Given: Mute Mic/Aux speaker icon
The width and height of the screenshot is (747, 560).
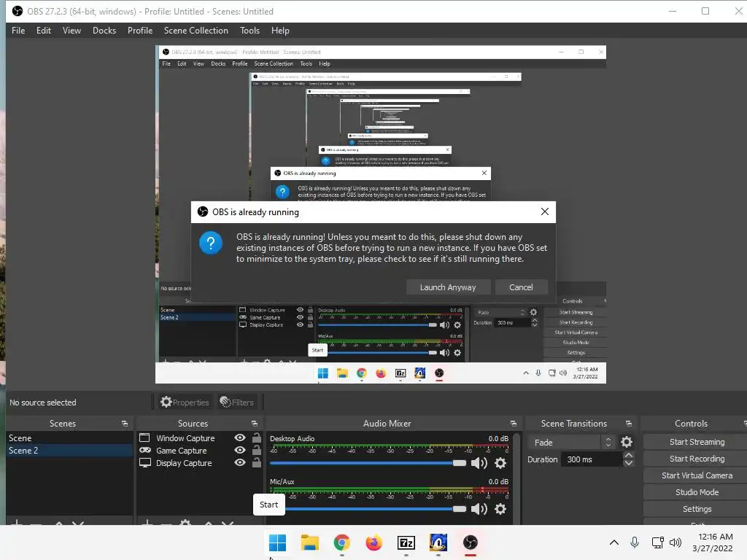Looking at the screenshot, I should click(479, 509).
